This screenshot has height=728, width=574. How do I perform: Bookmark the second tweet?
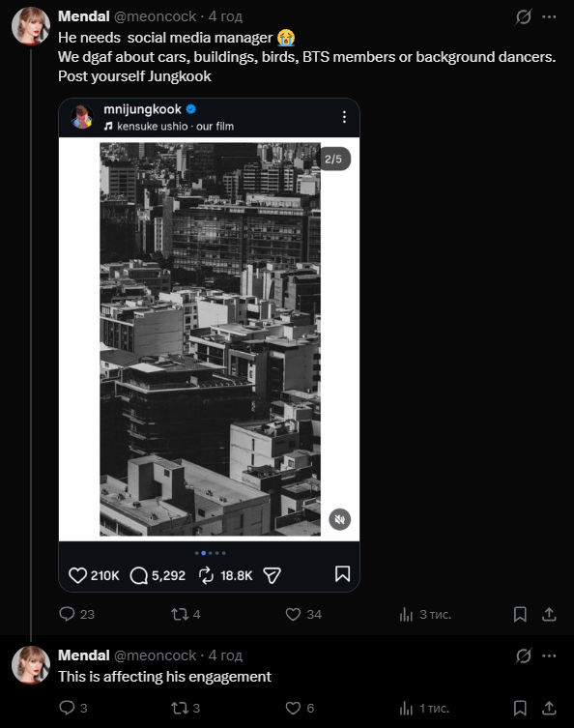pos(520,708)
